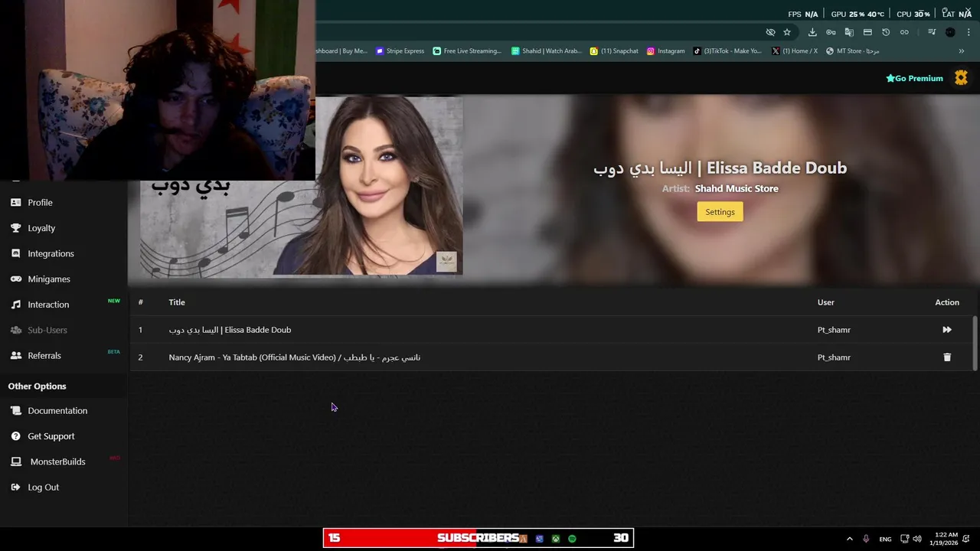Image resolution: width=980 pixels, height=551 pixels.
Task: Click the Go Premium button
Action: (914, 78)
